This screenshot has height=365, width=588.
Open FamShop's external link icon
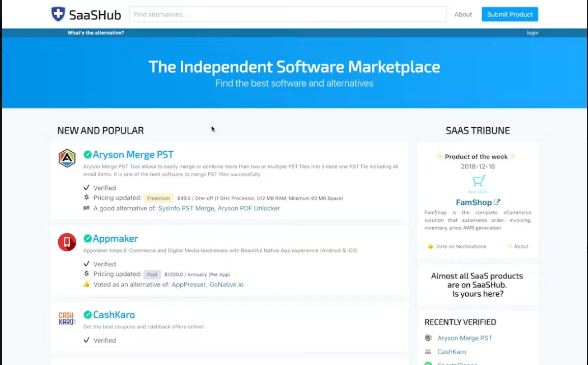click(x=497, y=202)
